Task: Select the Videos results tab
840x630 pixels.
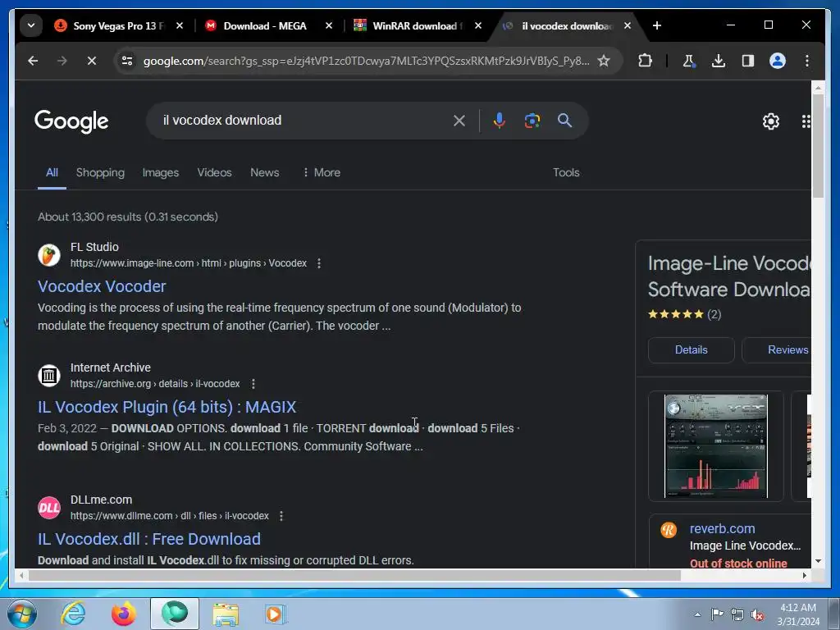Action: [x=214, y=172]
